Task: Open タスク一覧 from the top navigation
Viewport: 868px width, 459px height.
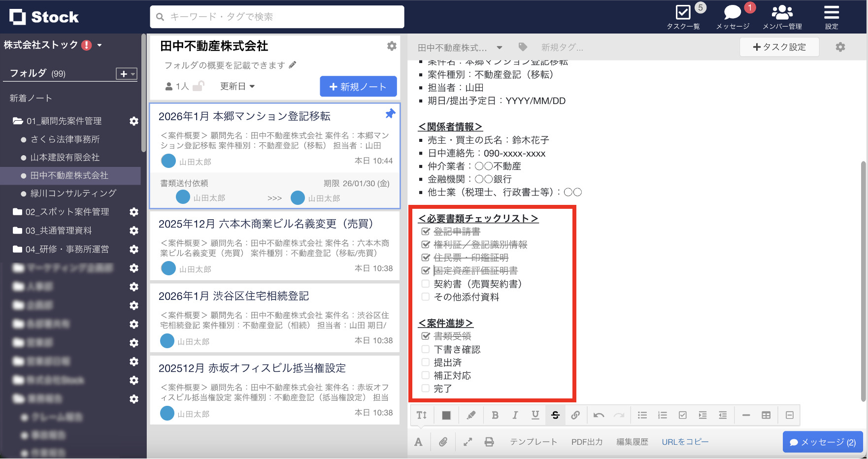Action: coord(684,16)
